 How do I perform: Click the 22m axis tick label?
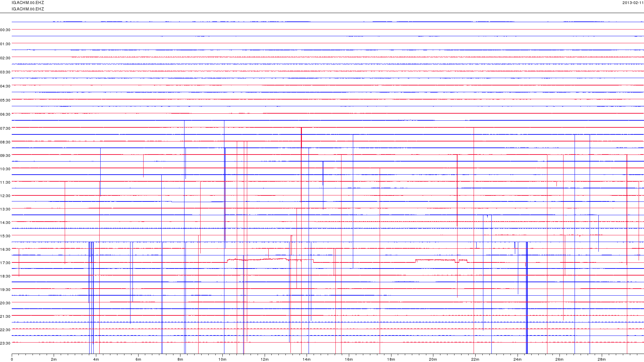[475, 359]
